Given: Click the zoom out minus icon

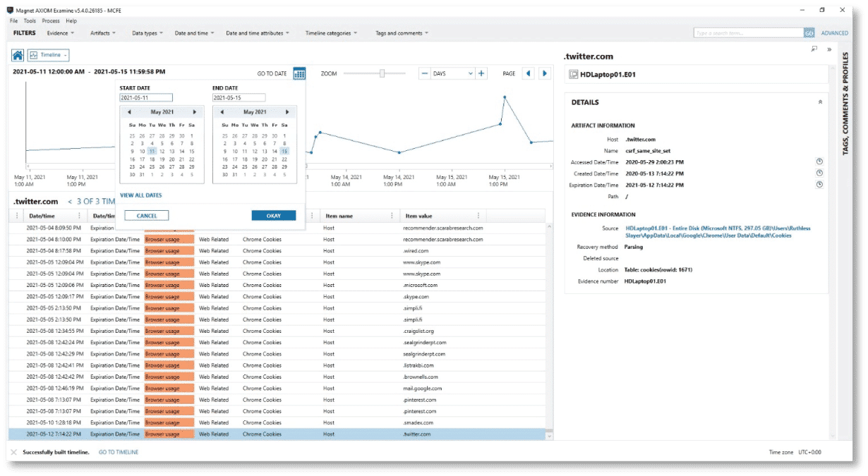Looking at the screenshot, I should 424,73.
